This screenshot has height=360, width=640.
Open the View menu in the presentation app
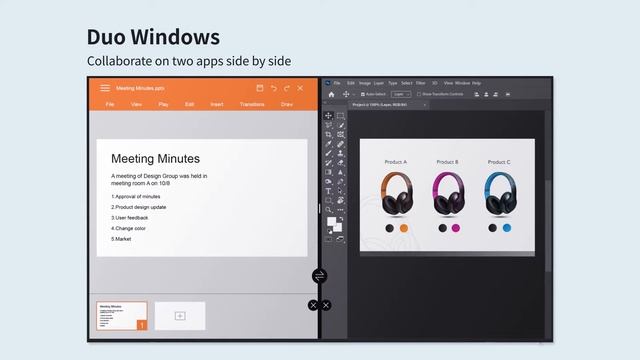click(x=136, y=104)
